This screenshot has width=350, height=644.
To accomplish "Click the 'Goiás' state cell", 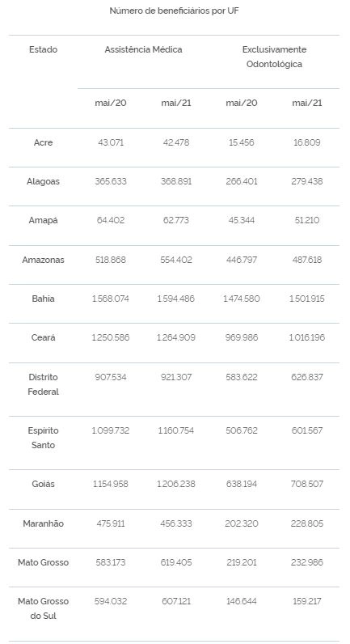I will [43, 485].
